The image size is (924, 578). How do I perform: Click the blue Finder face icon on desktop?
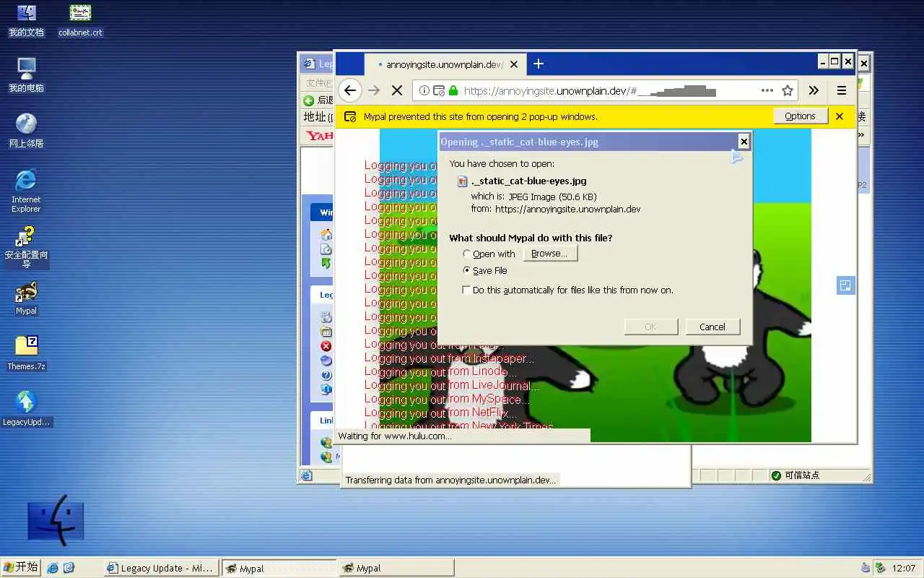click(56, 520)
